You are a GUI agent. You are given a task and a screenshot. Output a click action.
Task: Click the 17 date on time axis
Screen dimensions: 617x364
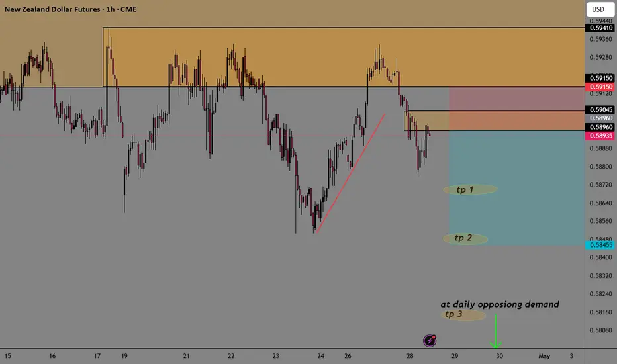[97, 356]
